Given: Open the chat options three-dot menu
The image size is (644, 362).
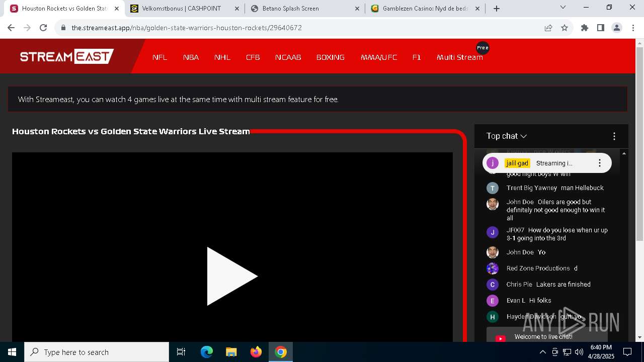Looking at the screenshot, I should (x=614, y=136).
